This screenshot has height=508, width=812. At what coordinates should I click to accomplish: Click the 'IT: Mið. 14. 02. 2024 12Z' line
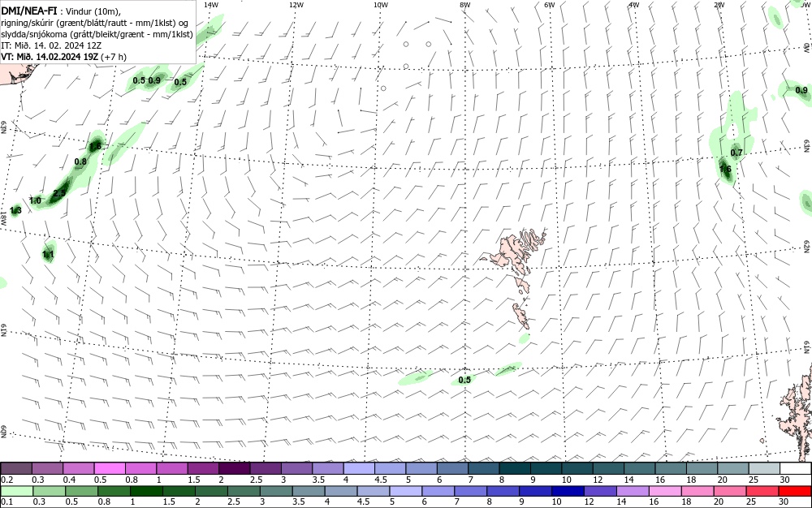tap(51, 45)
